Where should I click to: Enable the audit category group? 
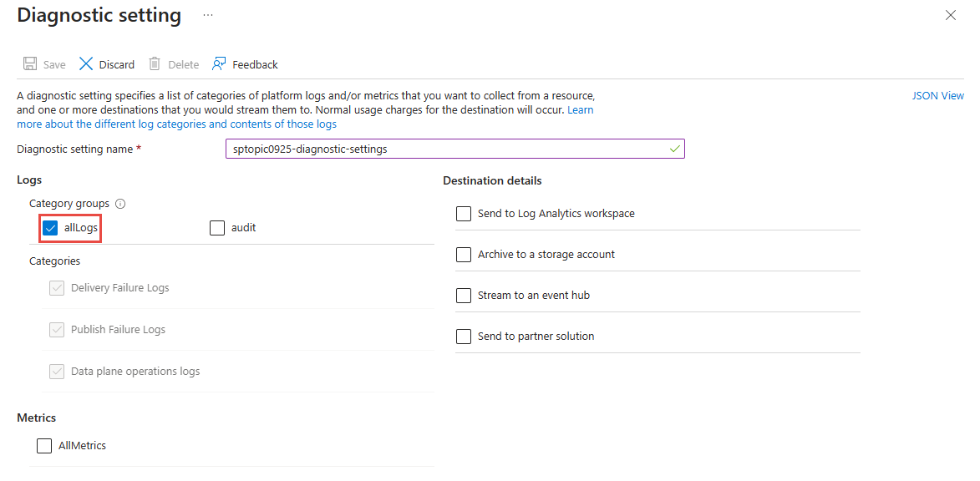[x=217, y=227]
